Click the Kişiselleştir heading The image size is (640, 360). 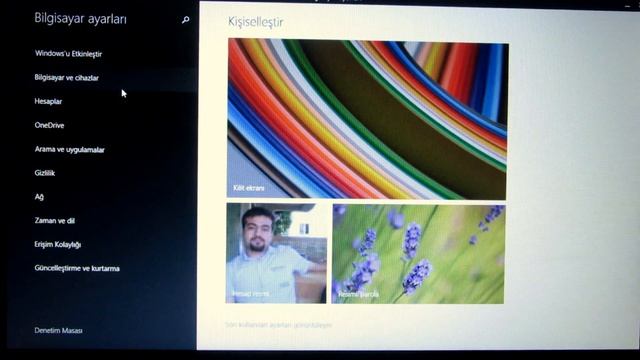(256, 22)
